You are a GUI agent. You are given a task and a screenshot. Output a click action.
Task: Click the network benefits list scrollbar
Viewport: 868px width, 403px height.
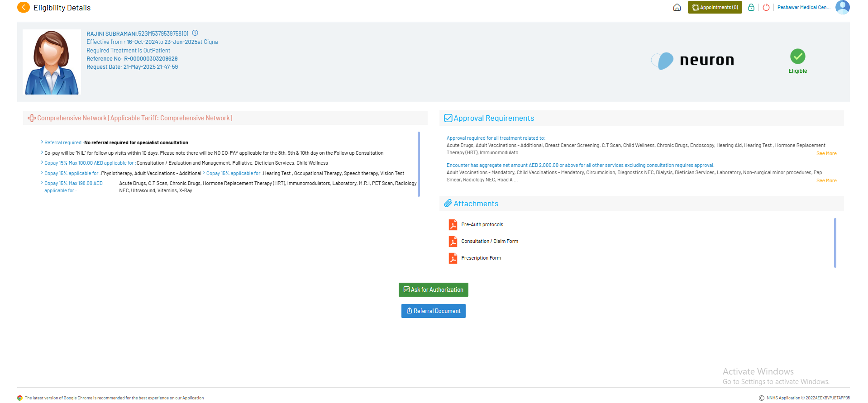coord(419,164)
